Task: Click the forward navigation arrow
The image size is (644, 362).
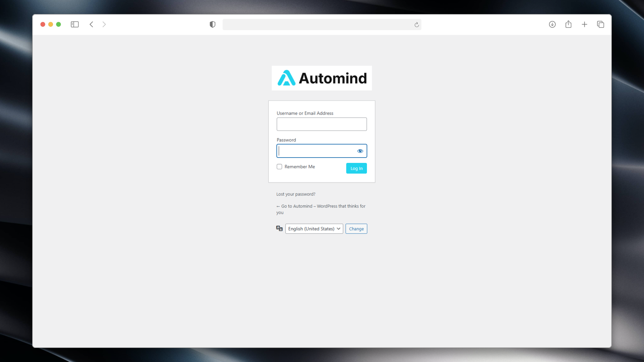Action: (x=104, y=24)
